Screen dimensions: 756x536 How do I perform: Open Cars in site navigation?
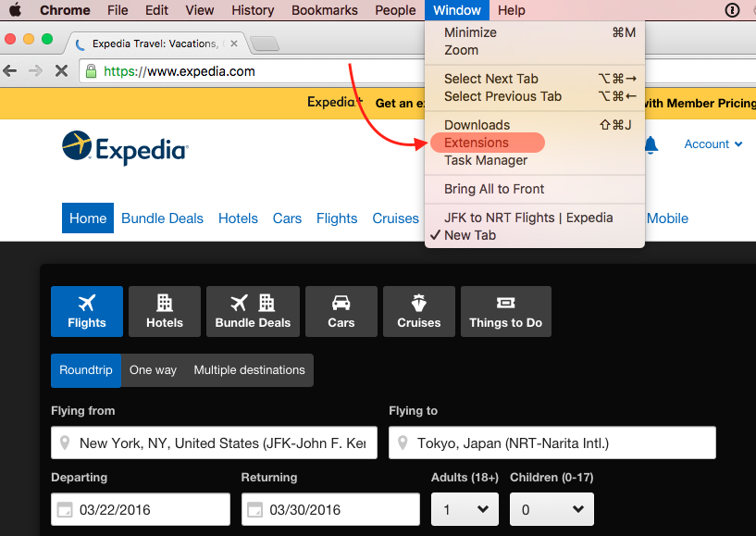pyautogui.click(x=287, y=218)
